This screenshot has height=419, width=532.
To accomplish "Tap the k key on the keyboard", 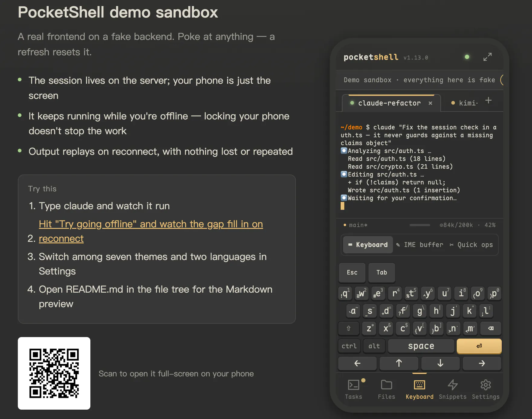I will coord(469,311).
